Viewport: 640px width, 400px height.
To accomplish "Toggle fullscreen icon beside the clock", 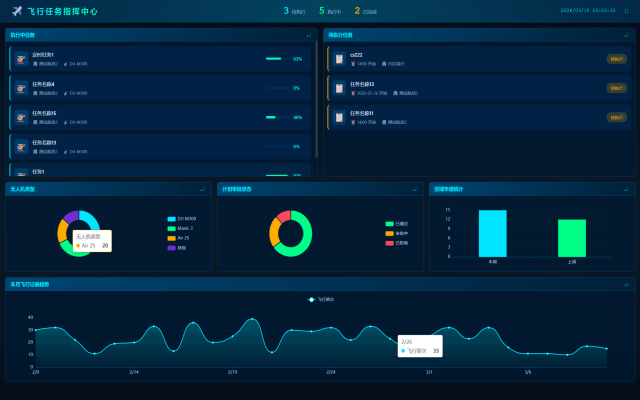I will (x=626, y=11).
